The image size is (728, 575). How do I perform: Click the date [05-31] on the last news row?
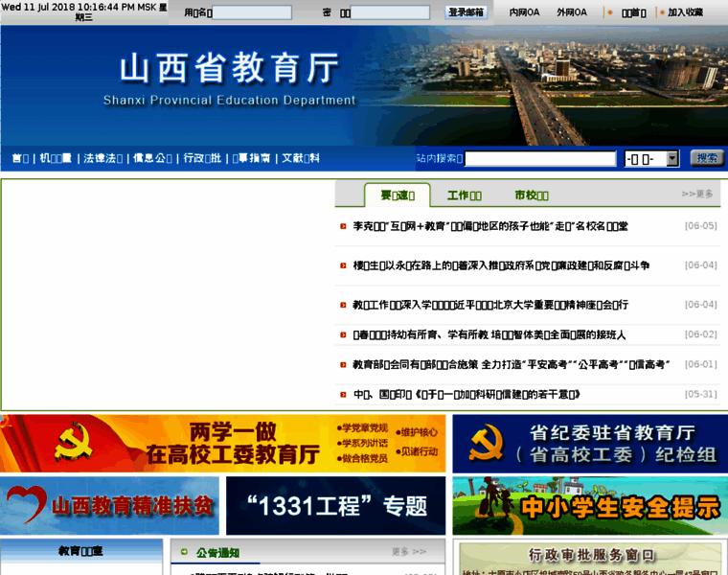pyautogui.click(x=700, y=394)
